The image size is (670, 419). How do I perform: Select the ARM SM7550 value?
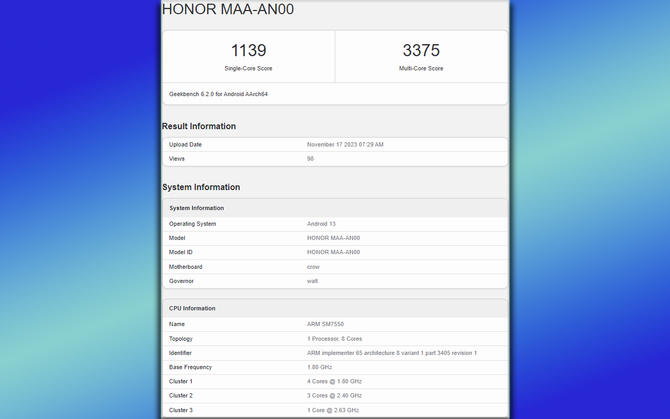325,324
